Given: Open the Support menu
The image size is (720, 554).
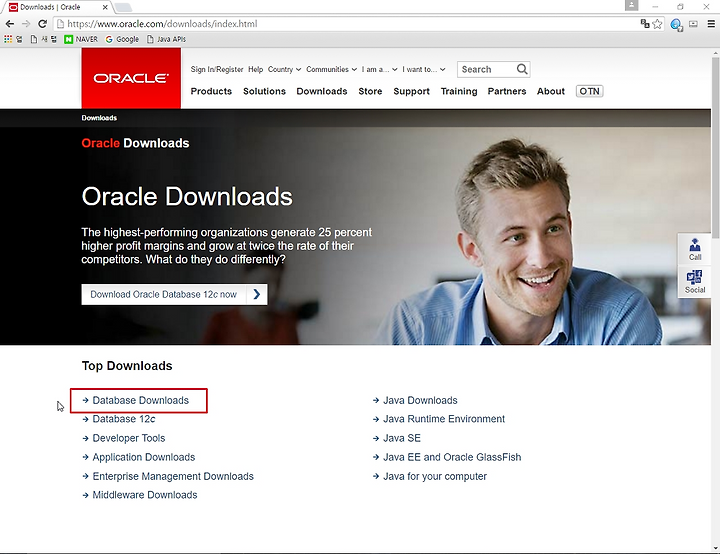Looking at the screenshot, I should (x=411, y=91).
